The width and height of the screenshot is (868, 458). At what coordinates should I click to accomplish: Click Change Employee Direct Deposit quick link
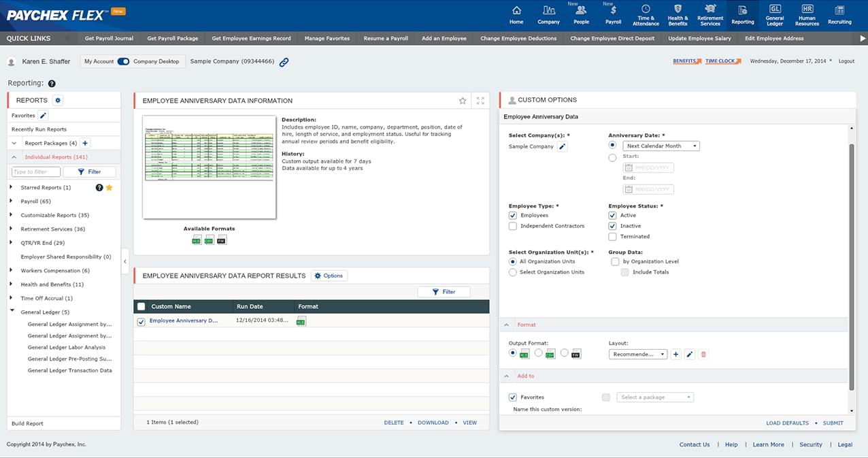[612, 39]
